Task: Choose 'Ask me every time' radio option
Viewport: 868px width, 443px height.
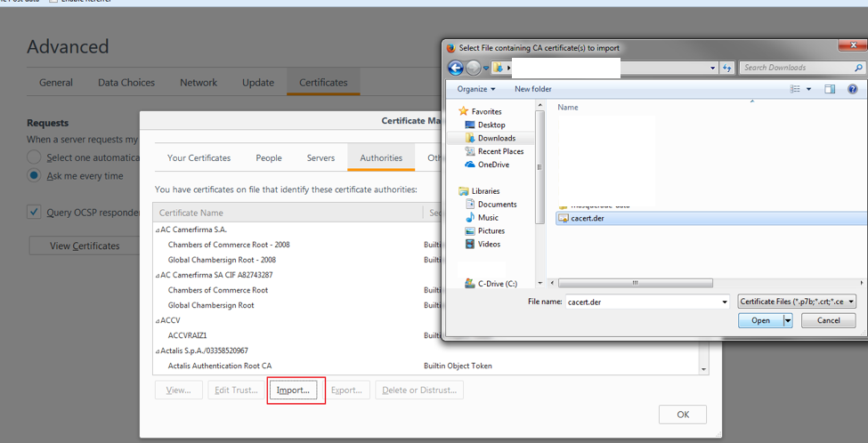Action: tap(35, 176)
